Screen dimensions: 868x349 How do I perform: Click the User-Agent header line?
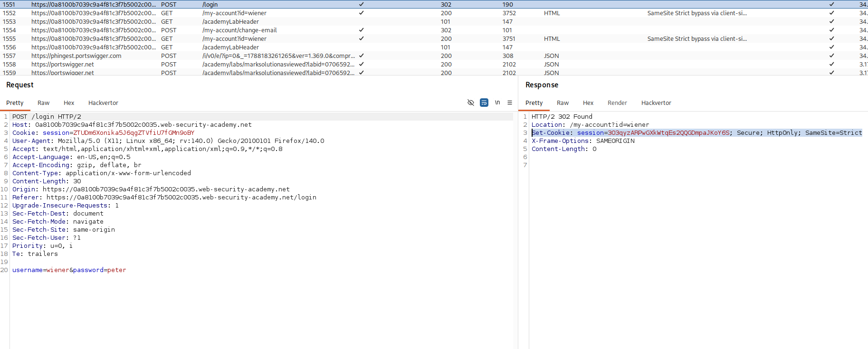point(168,141)
